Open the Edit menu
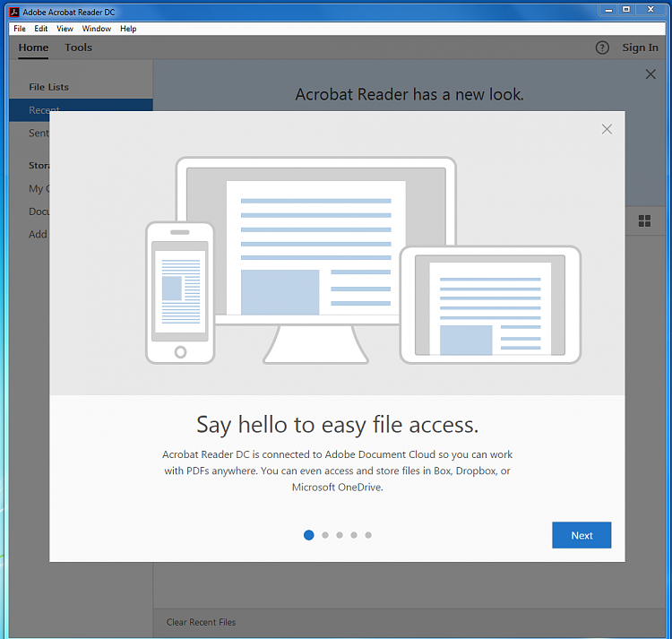Screen dimensions: 672x639 pos(41,29)
